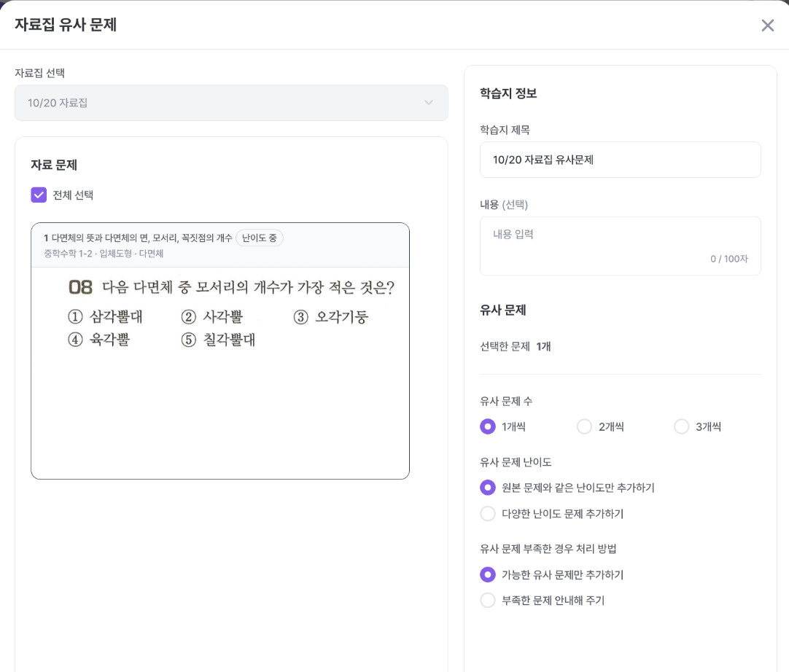Screen dimensions: 789x672
Task: Keep 1개씩 selected by clicking it
Action: pos(488,426)
